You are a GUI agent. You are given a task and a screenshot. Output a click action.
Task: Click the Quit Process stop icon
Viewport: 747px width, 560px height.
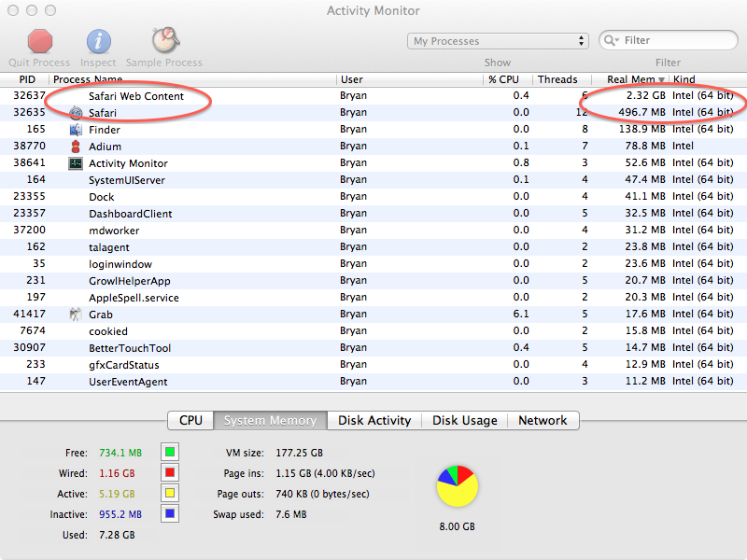[x=40, y=41]
